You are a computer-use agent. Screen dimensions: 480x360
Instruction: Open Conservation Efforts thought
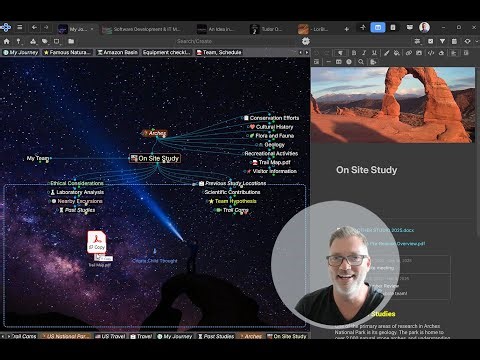[x=271, y=118]
